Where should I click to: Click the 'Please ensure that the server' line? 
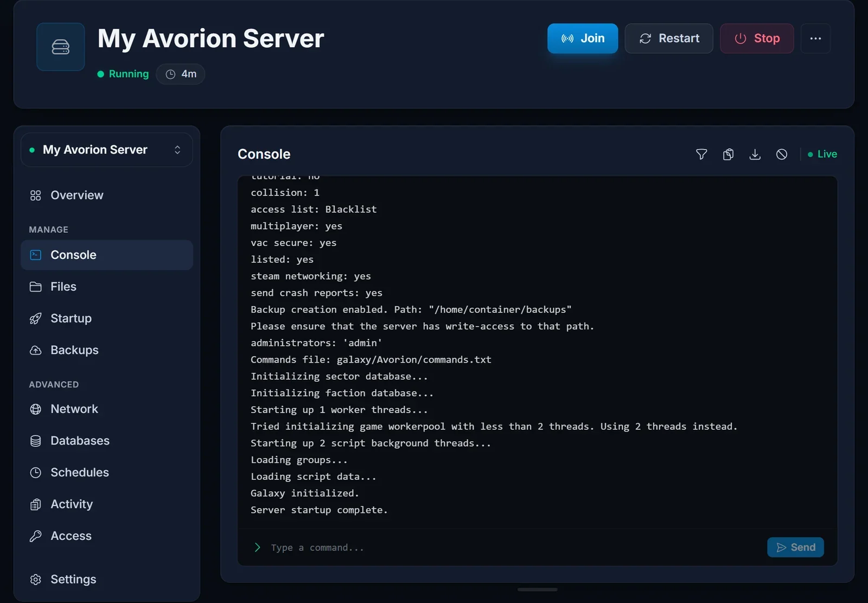pyautogui.click(x=422, y=326)
